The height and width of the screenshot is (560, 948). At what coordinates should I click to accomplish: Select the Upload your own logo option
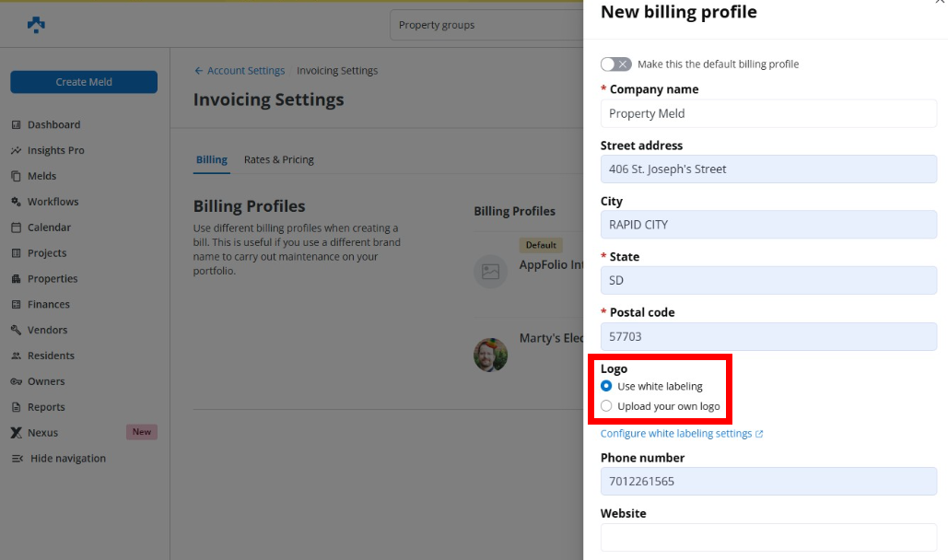606,406
